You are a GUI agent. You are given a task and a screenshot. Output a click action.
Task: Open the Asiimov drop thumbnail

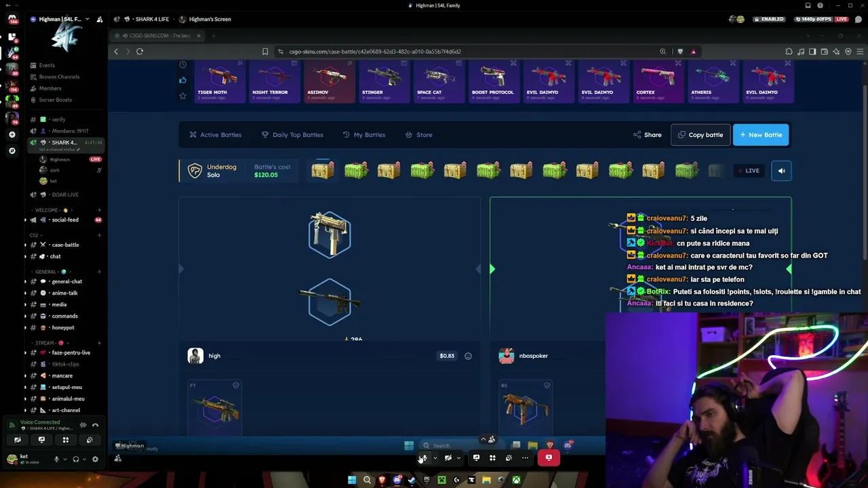coord(329,81)
